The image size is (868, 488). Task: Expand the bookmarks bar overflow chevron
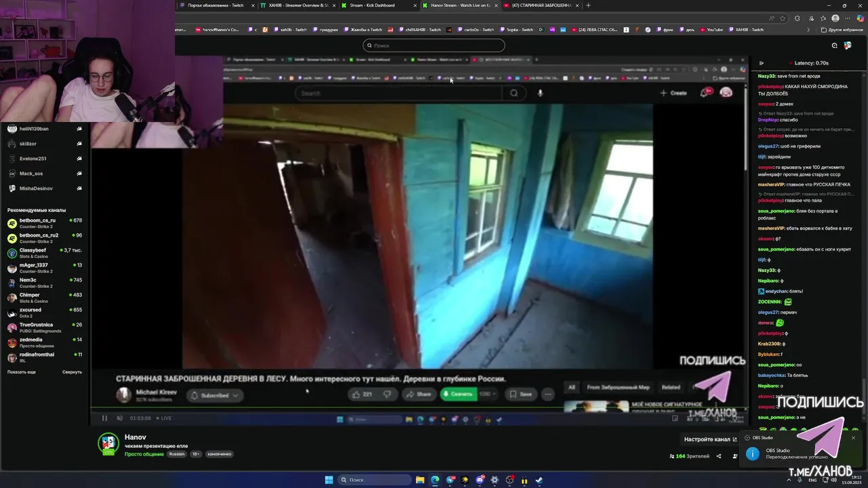[x=808, y=30]
